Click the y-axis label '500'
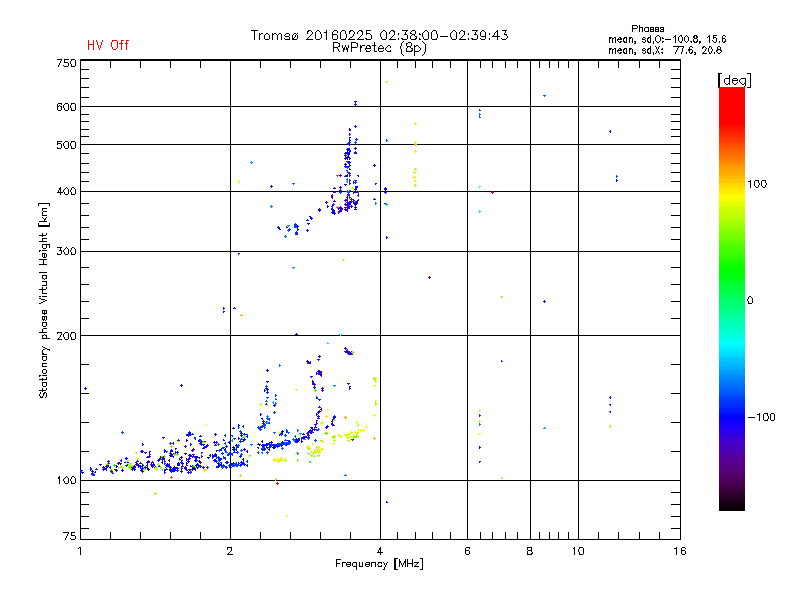 [67, 145]
